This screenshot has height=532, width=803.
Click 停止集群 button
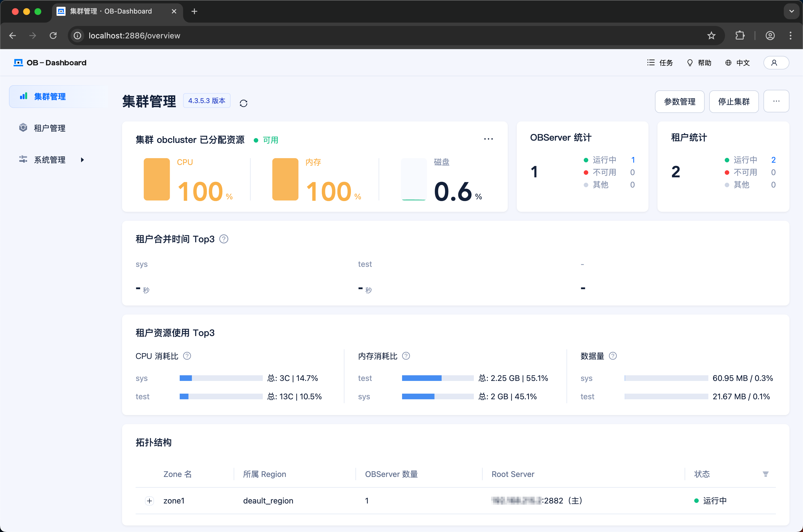(734, 101)
